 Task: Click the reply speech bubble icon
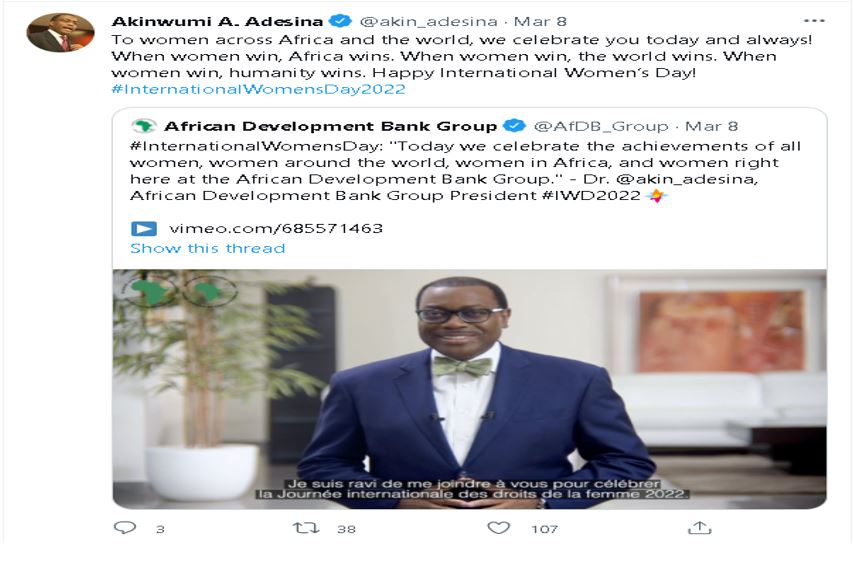125,527
